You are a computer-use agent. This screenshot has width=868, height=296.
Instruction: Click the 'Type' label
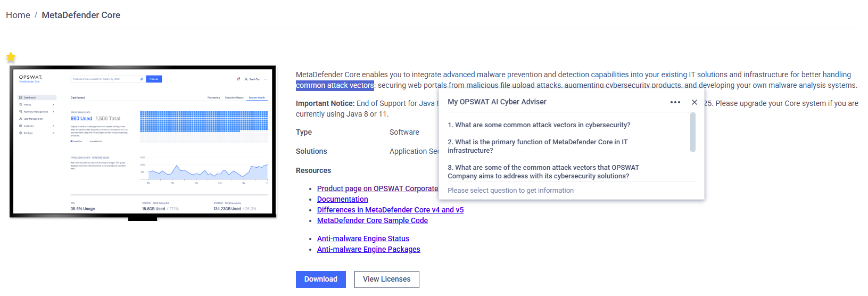tap(304, 132)
